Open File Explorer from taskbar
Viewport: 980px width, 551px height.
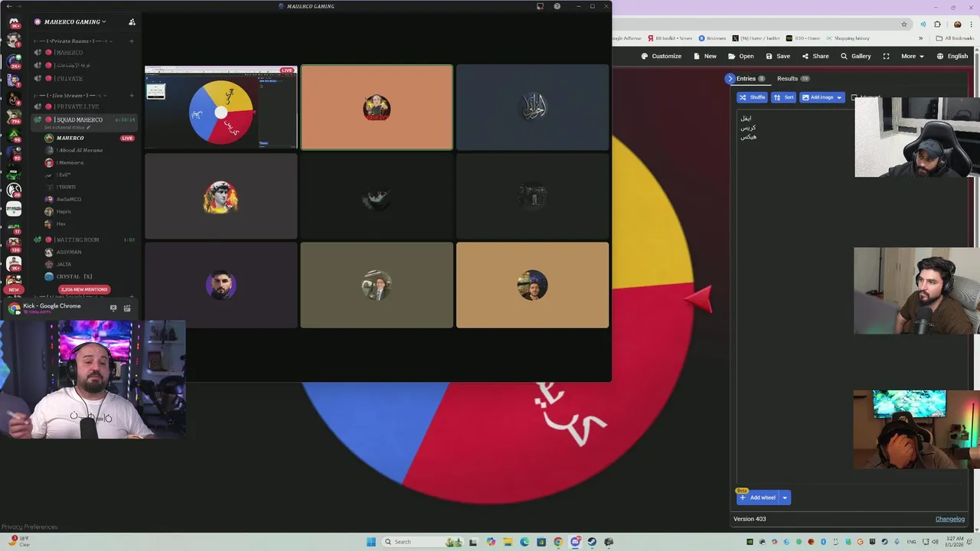tap(507, 542)
